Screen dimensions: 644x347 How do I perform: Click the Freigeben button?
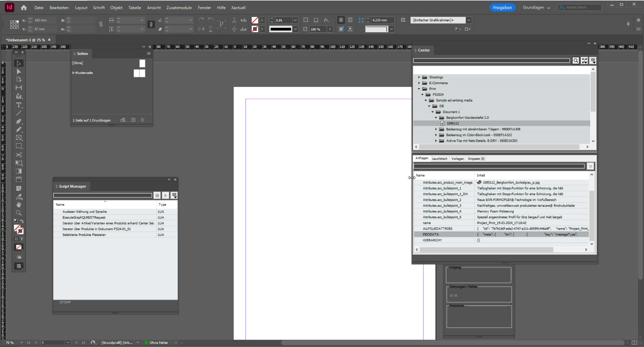[502, 7]
